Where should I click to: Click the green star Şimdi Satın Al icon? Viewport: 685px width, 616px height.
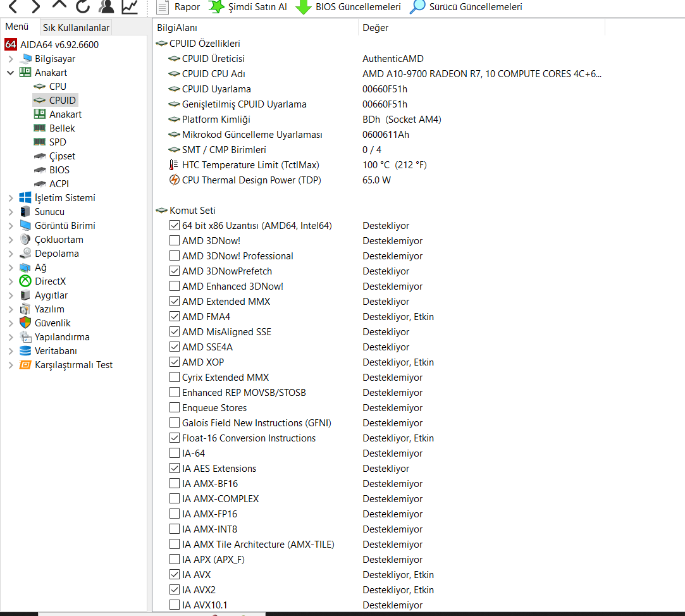pos(216,6)
